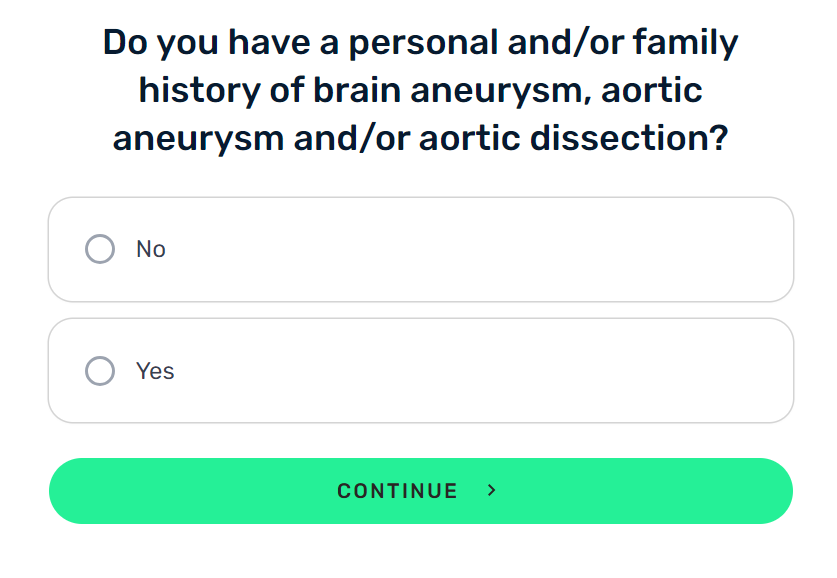Choose the No answer option card

click(421, 249)
